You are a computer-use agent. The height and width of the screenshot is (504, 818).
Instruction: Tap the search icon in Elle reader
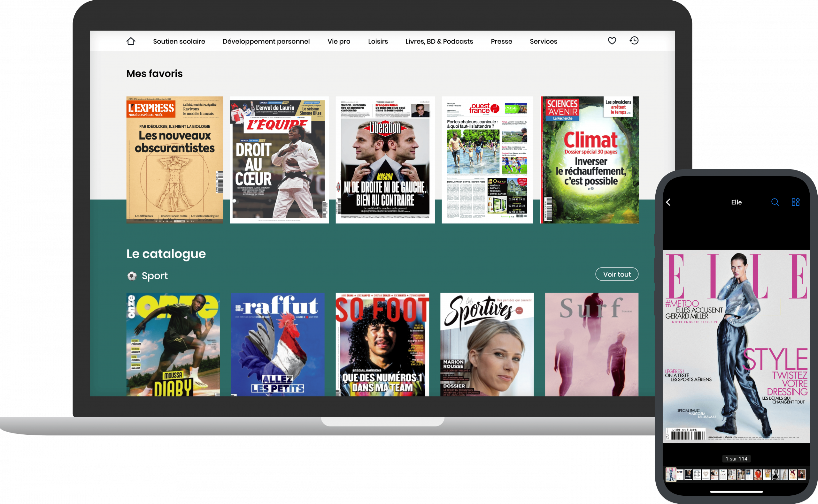click(775, 202)
